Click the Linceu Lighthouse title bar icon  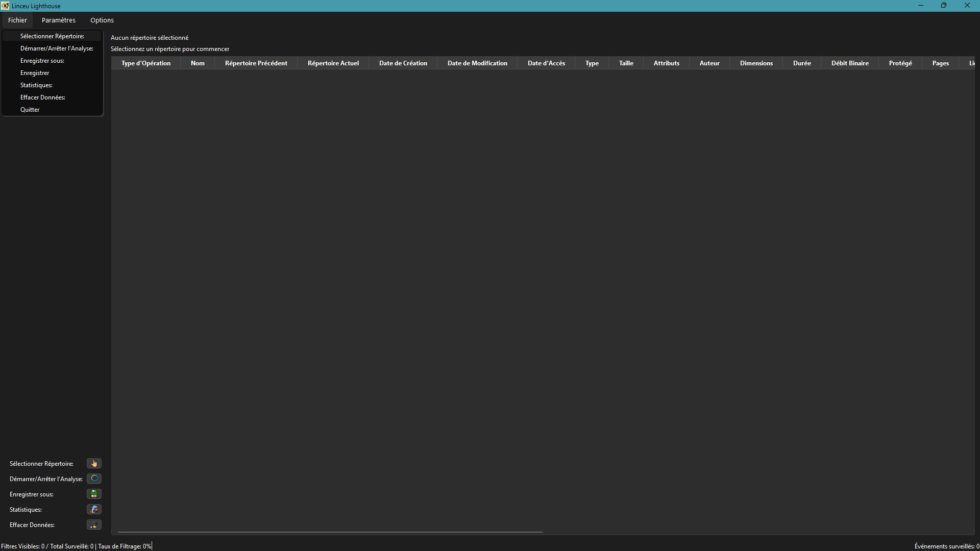[5, 6]
